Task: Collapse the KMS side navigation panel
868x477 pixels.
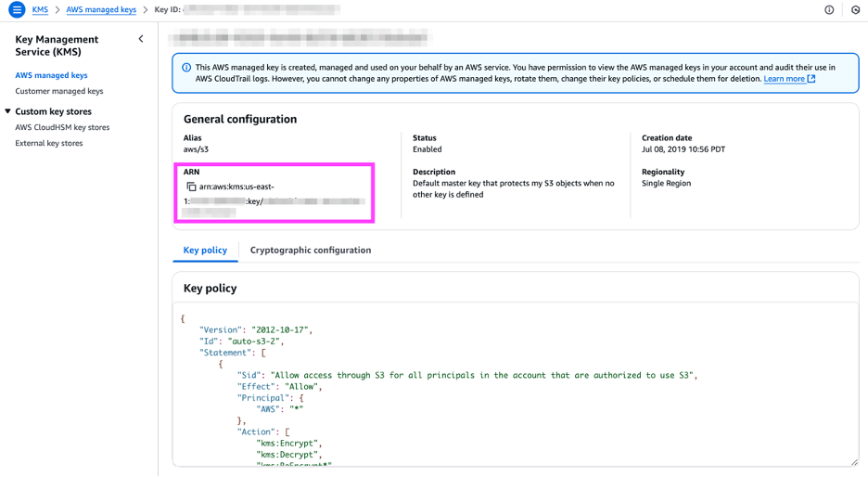Action: pos(141,39)
